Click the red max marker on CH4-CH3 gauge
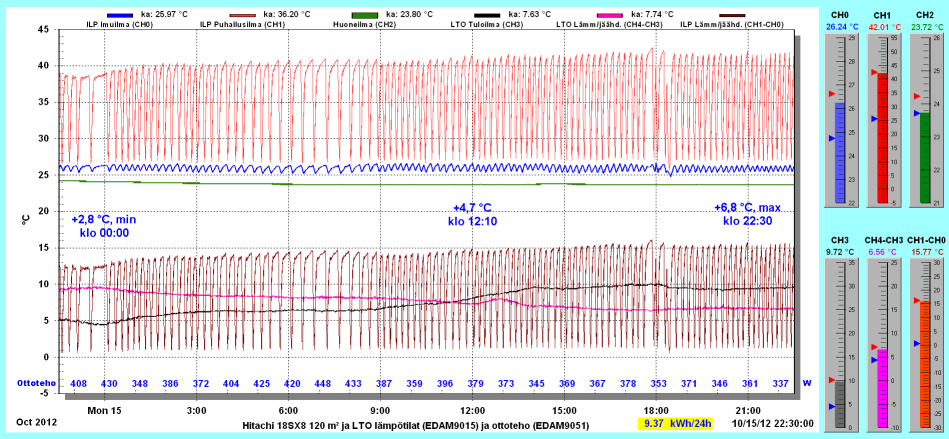The height and width of the screenshot is (439, 949). pyautogui.click(x=874, y=347)
